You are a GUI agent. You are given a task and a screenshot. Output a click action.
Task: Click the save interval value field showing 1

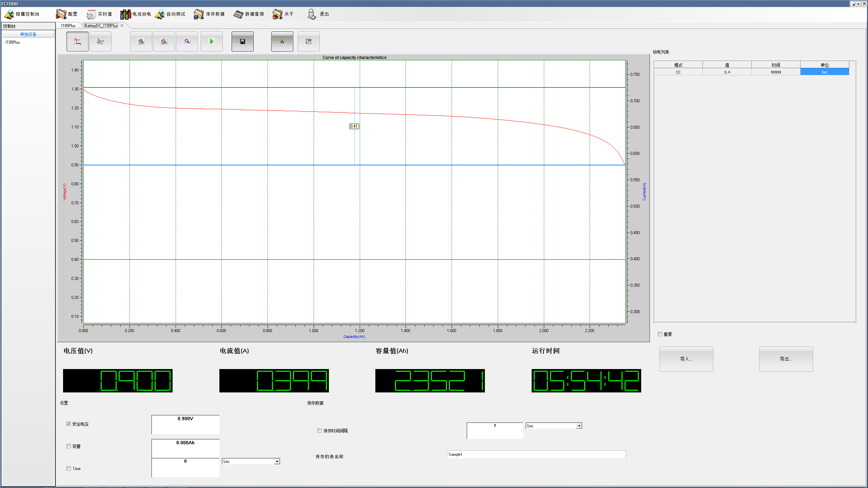click(x=495, y=430)
